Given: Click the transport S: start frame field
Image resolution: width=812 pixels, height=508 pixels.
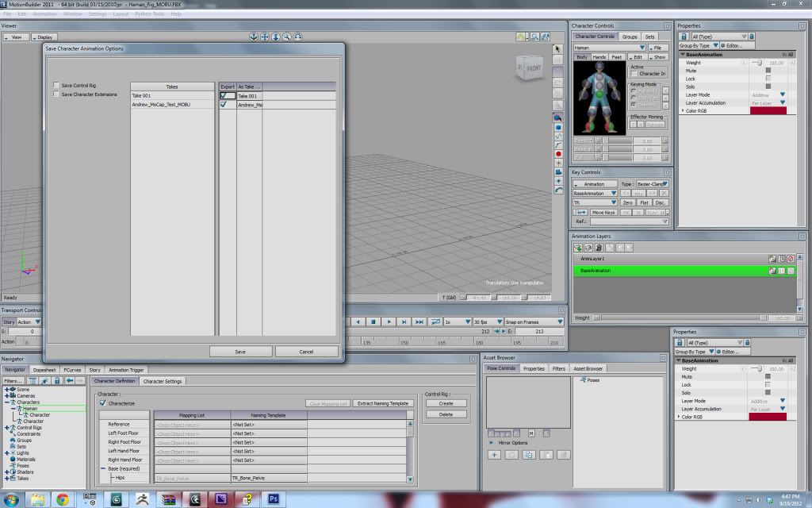Looking at the screenshot, I should 23,331.
